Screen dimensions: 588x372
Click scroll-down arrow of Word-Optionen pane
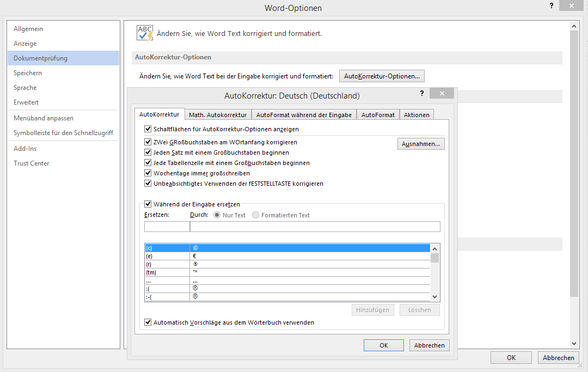coord(574,344)
